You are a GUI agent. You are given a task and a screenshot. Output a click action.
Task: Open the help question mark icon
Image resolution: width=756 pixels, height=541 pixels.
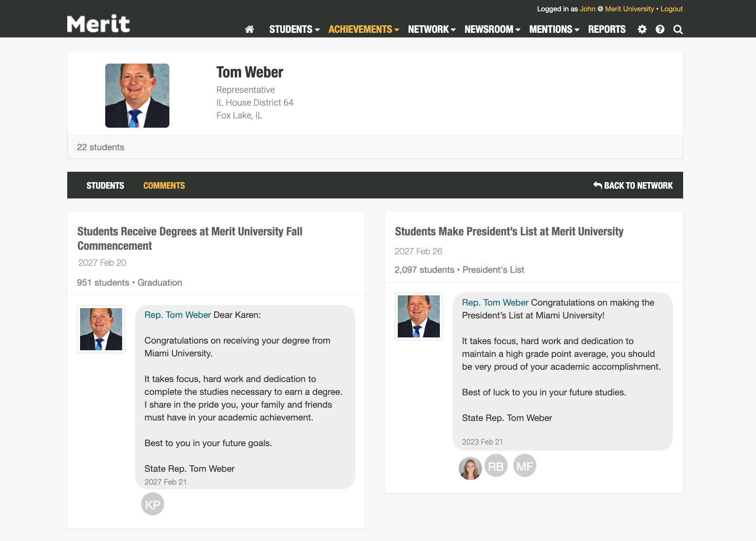[660, 29]
